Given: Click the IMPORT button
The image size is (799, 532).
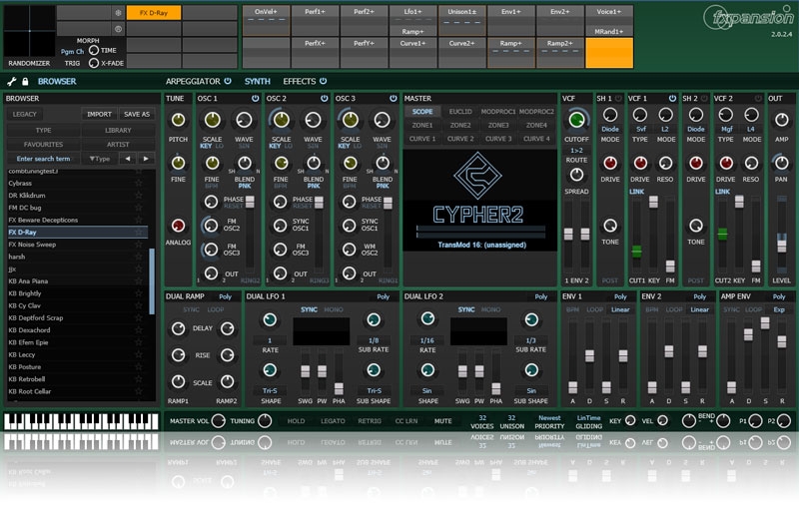Looking at the screenshot, I should [x=99, y=115].
